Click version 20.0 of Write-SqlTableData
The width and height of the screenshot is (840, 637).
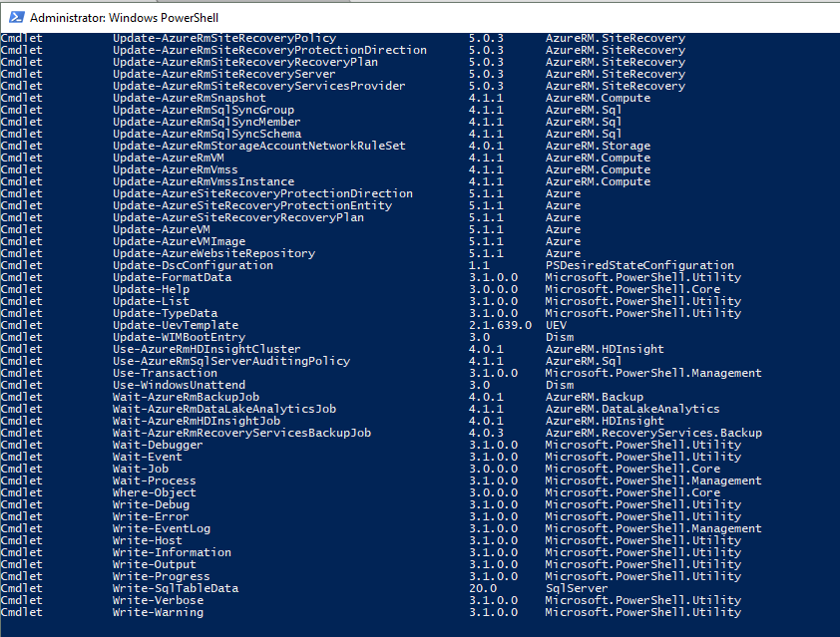(483, 588)
